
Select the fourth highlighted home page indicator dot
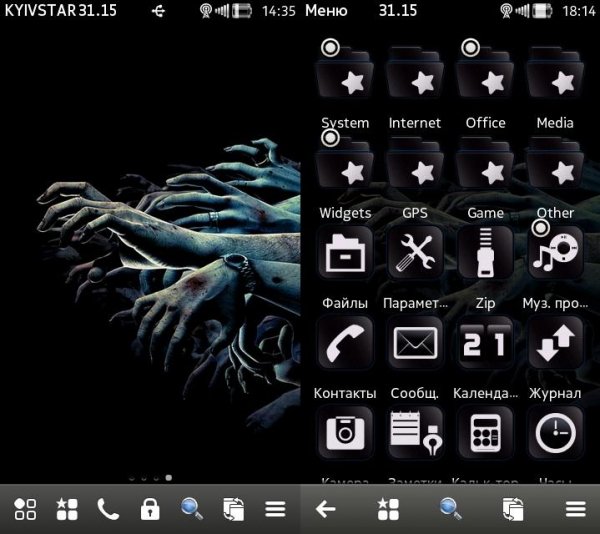[168, 478]
